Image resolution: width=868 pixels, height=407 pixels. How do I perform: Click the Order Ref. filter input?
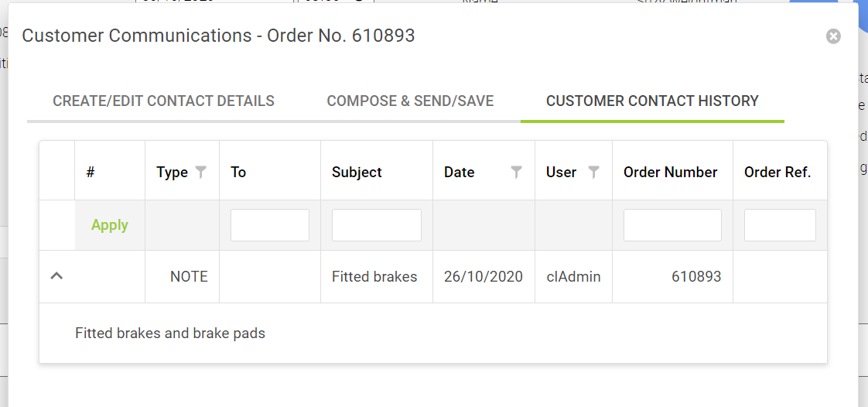click(x=780, y=225)
